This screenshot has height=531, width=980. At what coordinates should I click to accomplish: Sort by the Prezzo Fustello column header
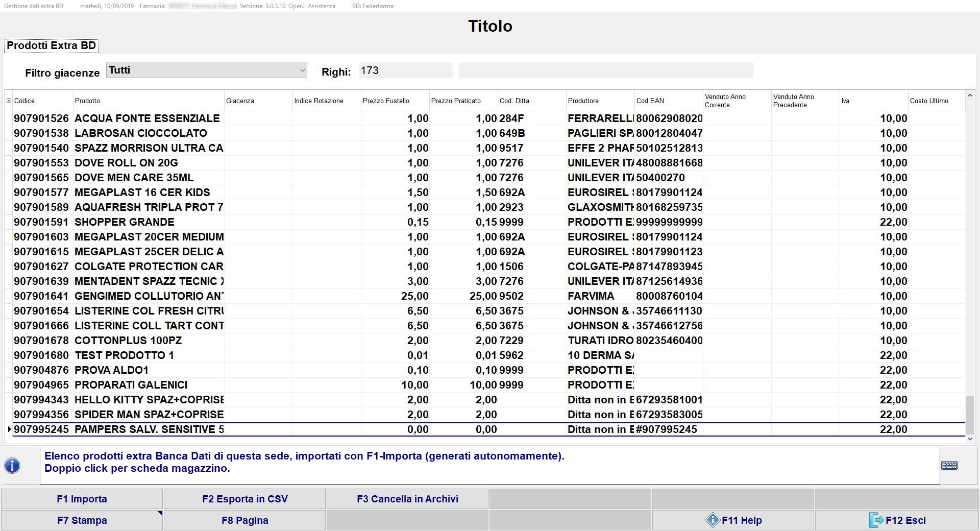(386, 101)
